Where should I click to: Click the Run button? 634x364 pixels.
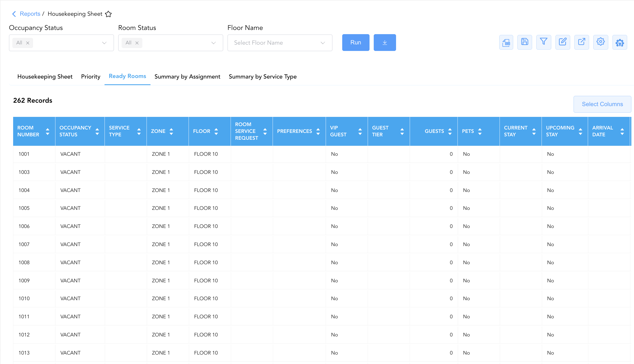[x=356, y=43]
